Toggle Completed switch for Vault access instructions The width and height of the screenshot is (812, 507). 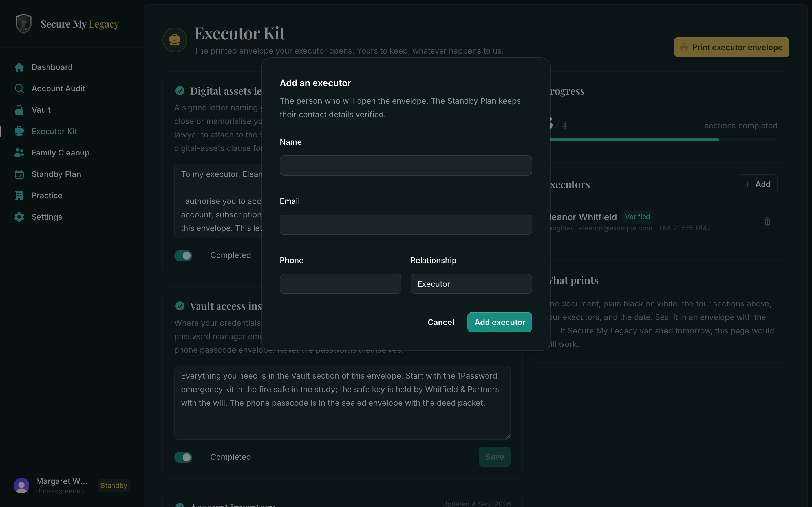tap(183, 457)
